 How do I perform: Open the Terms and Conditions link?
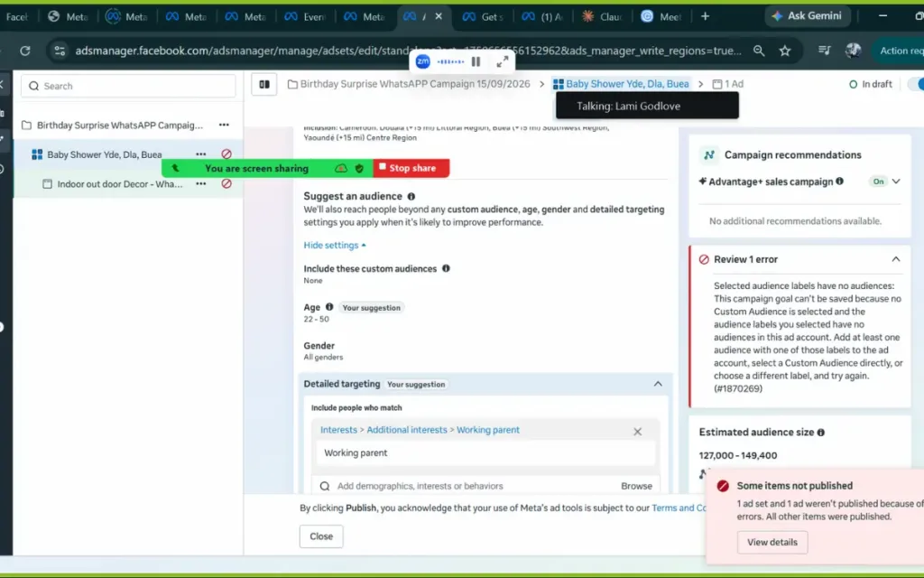tap(679, 508)
